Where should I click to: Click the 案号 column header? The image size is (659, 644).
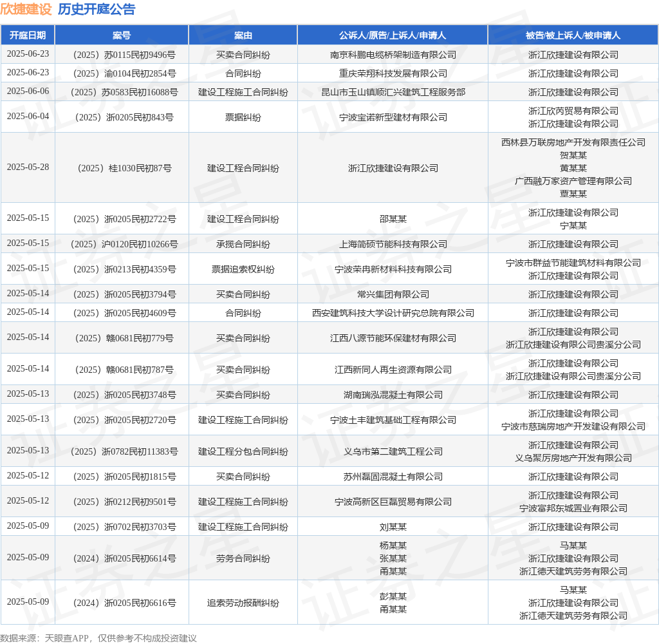(x=122, y=35)
